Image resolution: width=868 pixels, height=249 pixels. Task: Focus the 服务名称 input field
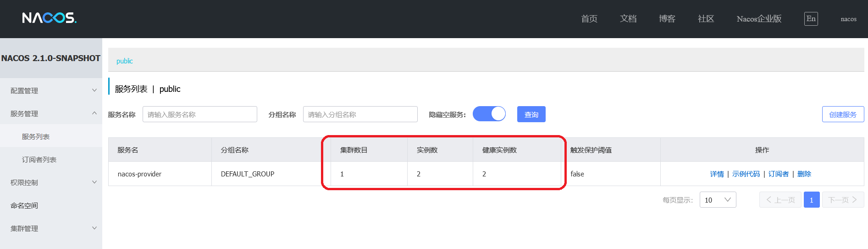click(200, 114)
